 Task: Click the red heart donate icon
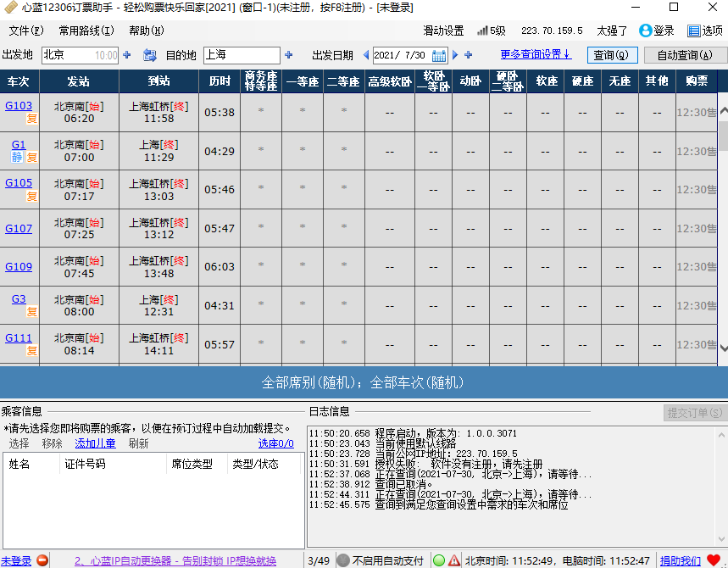pyautogui.click(x=714, y=560)
